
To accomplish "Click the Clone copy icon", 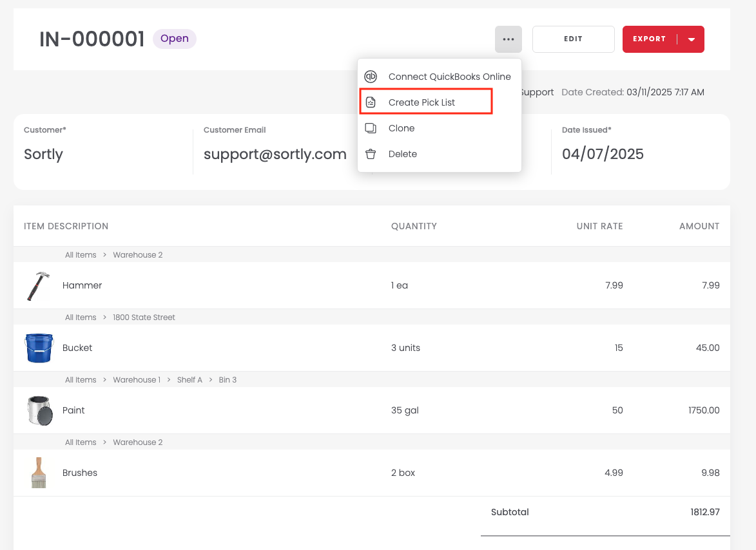I will tap(371, 128).
